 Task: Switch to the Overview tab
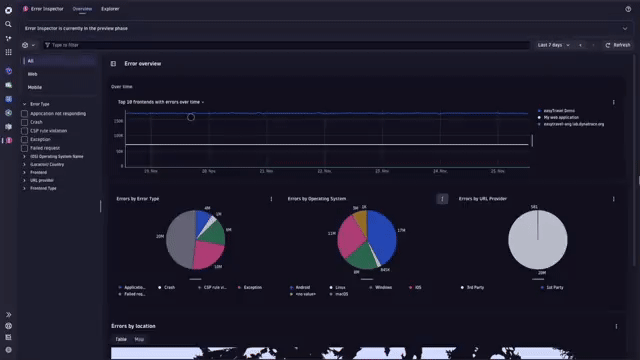coord(82,9)
